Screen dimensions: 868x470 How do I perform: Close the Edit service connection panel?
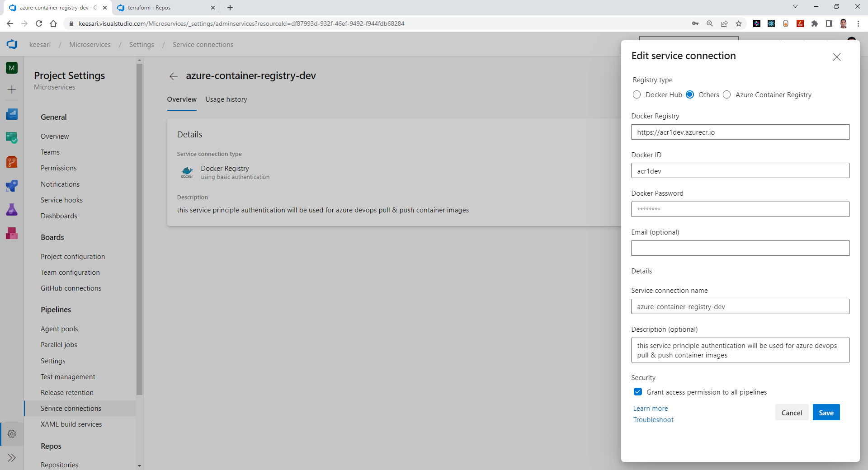[837, 57]
